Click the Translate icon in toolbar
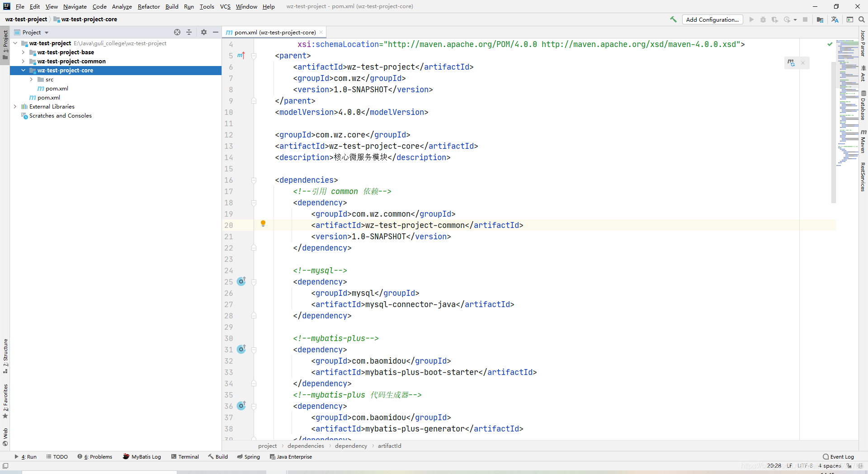The width and height of the screenshot is (868, 474). point(835,19)
